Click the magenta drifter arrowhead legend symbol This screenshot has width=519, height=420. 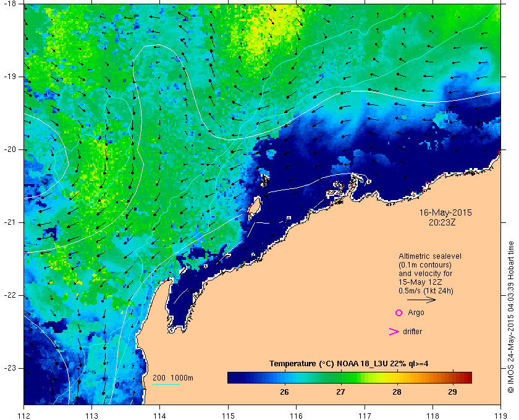pos(394,332)
